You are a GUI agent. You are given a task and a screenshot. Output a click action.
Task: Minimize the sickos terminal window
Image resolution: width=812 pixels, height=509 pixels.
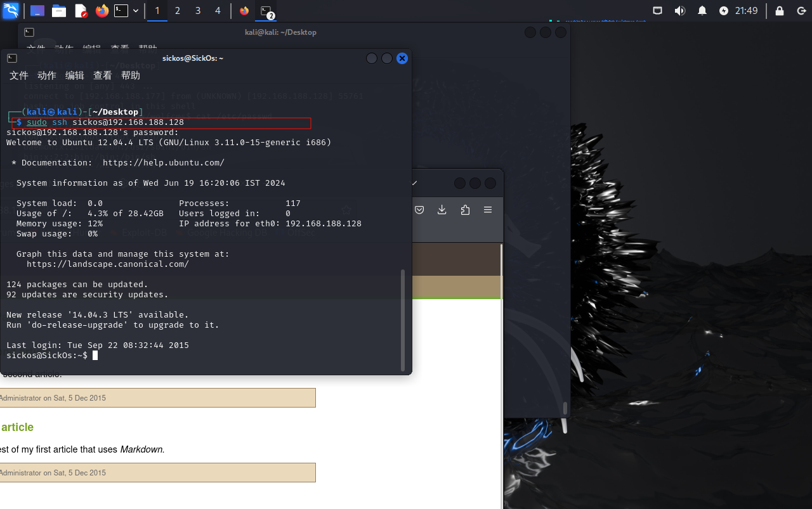[372, 58]
